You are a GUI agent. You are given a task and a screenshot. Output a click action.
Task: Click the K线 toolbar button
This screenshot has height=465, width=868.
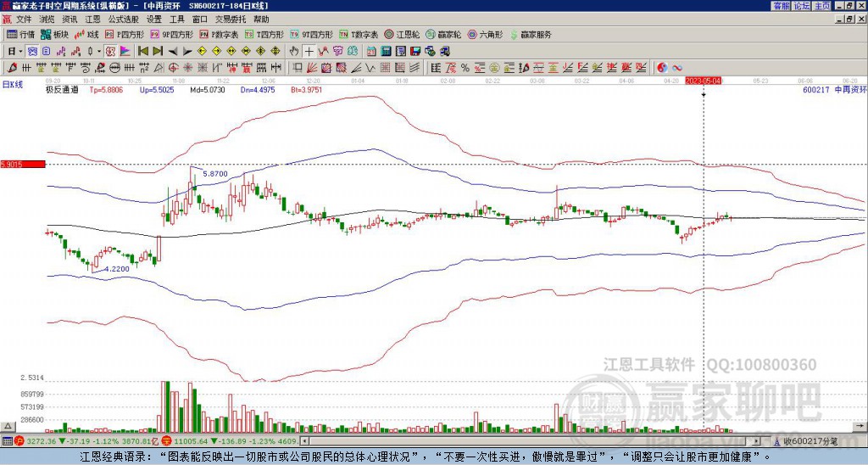87,35
